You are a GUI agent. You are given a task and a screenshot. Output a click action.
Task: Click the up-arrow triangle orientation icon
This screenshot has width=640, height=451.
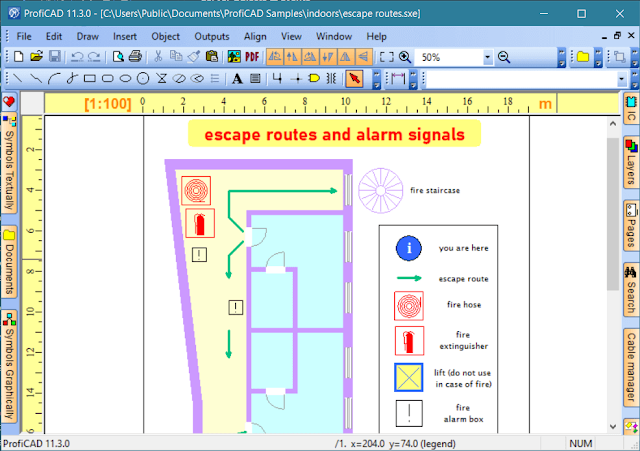point(292,57)
